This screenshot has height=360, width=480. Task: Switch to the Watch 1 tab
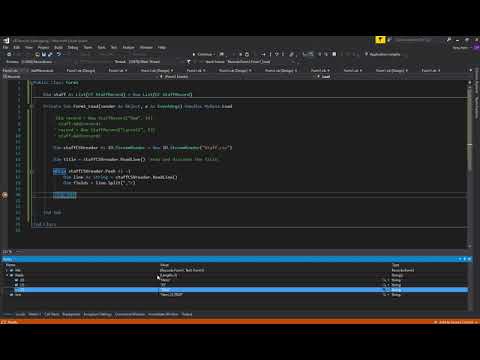[x=35, y=314]
